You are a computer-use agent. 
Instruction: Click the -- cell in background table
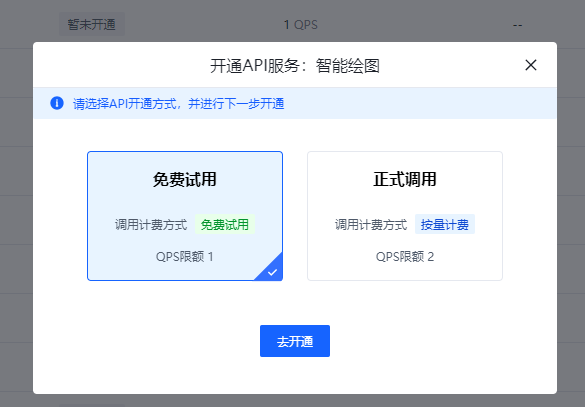tap(517, 25)
